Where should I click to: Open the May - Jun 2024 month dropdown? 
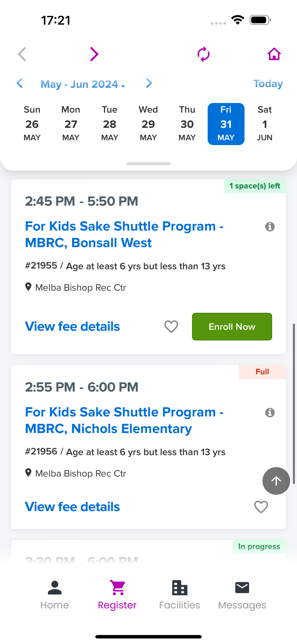(82, 84)
